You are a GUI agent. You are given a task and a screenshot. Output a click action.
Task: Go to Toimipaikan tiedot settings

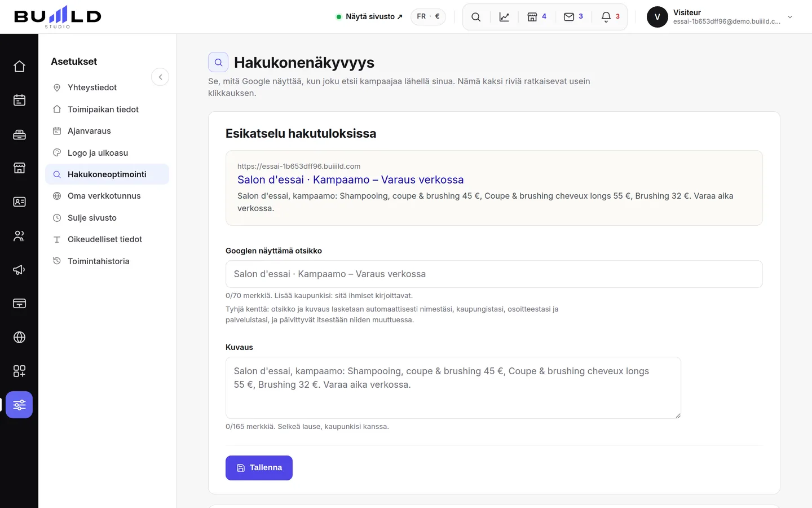pyautogui.click(x=107, y=110)
